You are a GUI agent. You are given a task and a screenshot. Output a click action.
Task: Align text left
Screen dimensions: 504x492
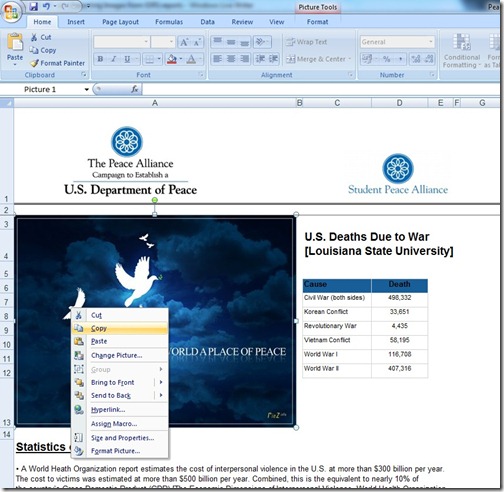click(x=218, y=59)
